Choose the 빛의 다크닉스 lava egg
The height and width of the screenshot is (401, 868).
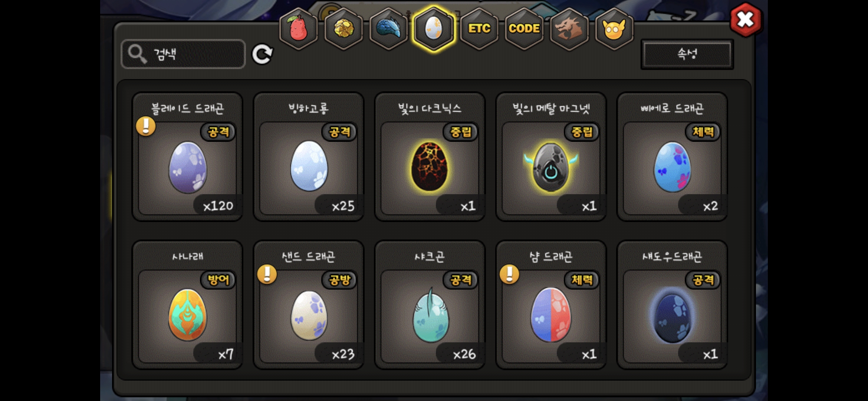430,157
